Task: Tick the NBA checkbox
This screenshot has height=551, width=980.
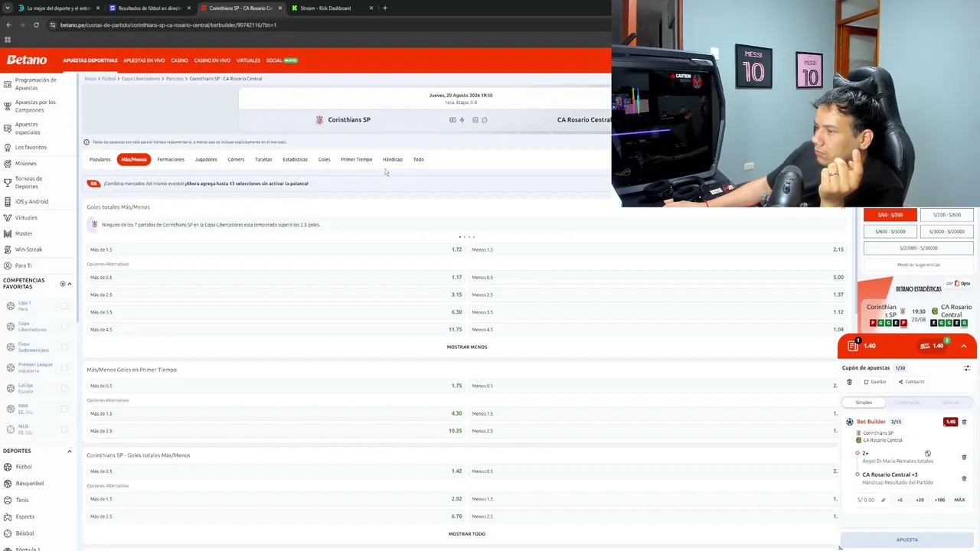Action: point(64,409)
